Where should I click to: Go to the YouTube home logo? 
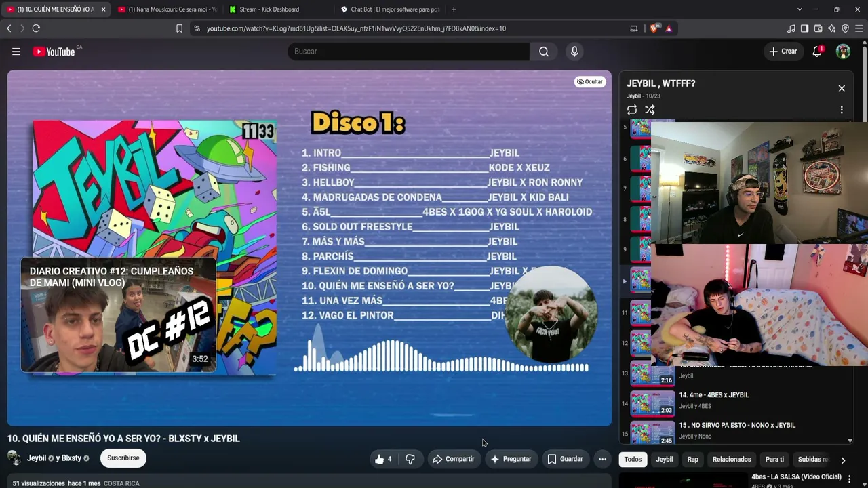pos(54,52)
